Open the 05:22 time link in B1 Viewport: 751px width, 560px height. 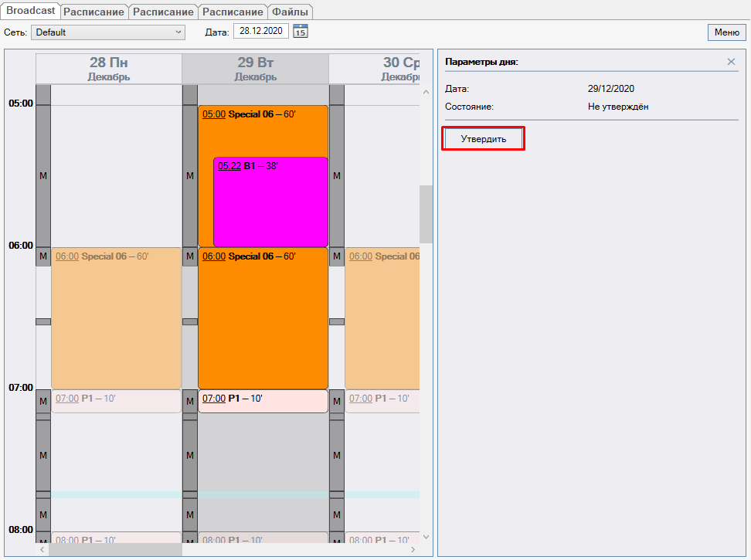click(229, 166)
